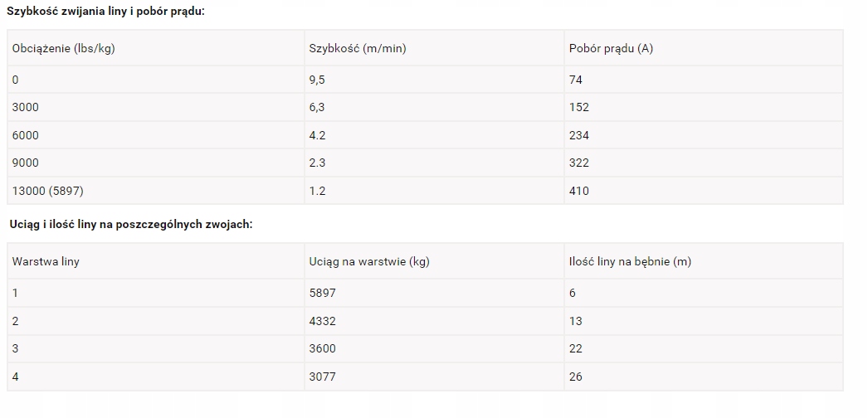Select the 3000 load cell
Screen dimensions: 868x418
point(25,107)
